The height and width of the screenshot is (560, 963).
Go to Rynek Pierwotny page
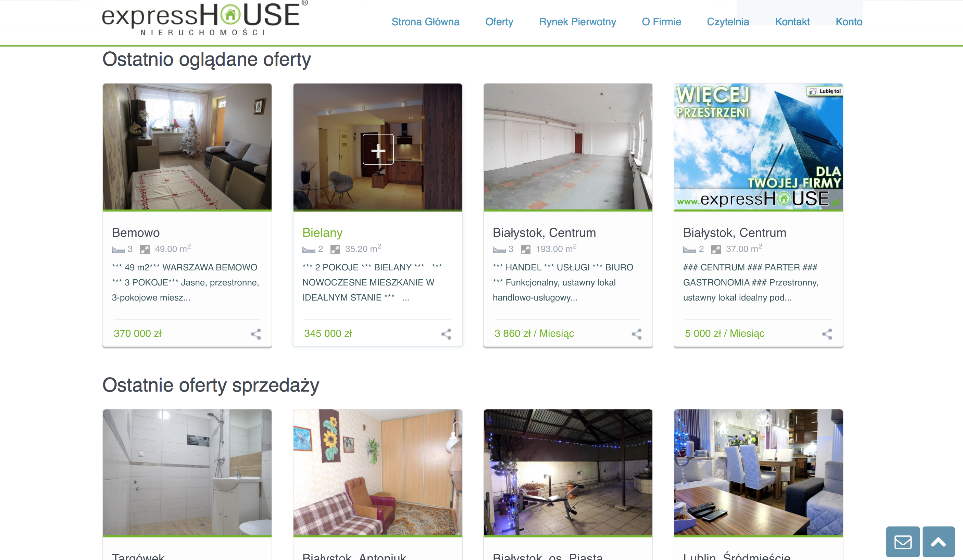[x=577, y=22]
